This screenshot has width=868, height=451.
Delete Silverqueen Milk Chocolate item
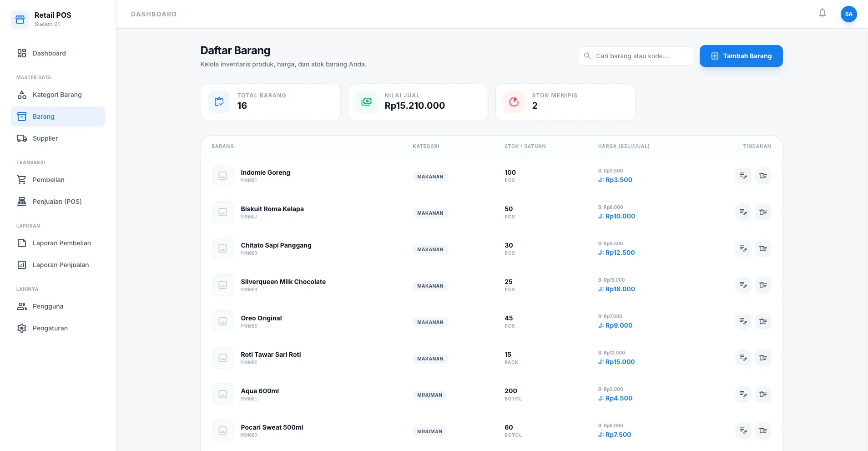(x=763, y=285)
